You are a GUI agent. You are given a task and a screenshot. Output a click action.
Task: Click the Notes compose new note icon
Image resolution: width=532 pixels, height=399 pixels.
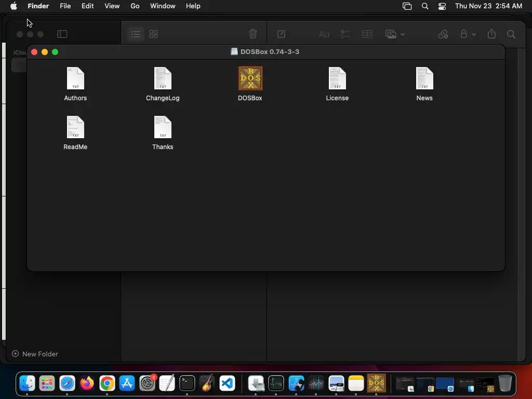tap(281, 34)
